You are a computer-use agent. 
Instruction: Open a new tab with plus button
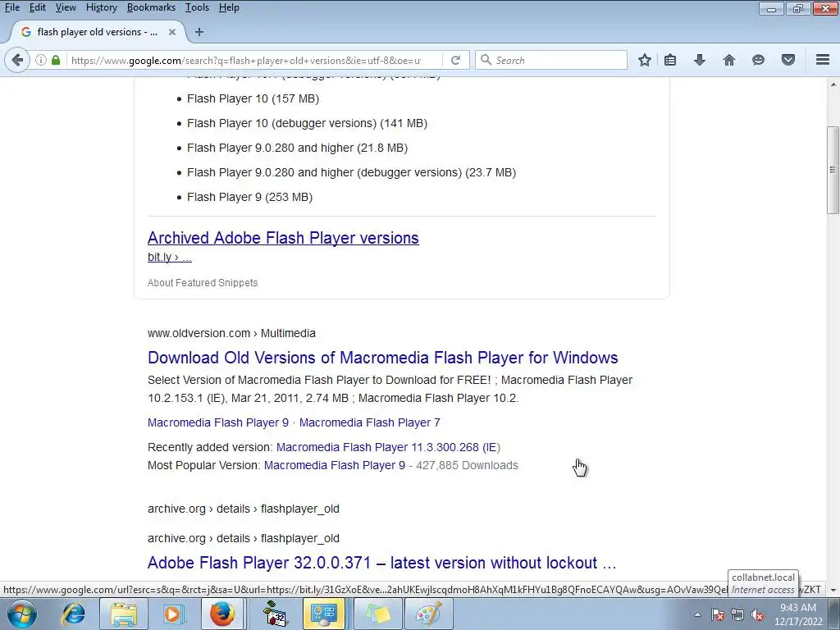tap(199, 32)
